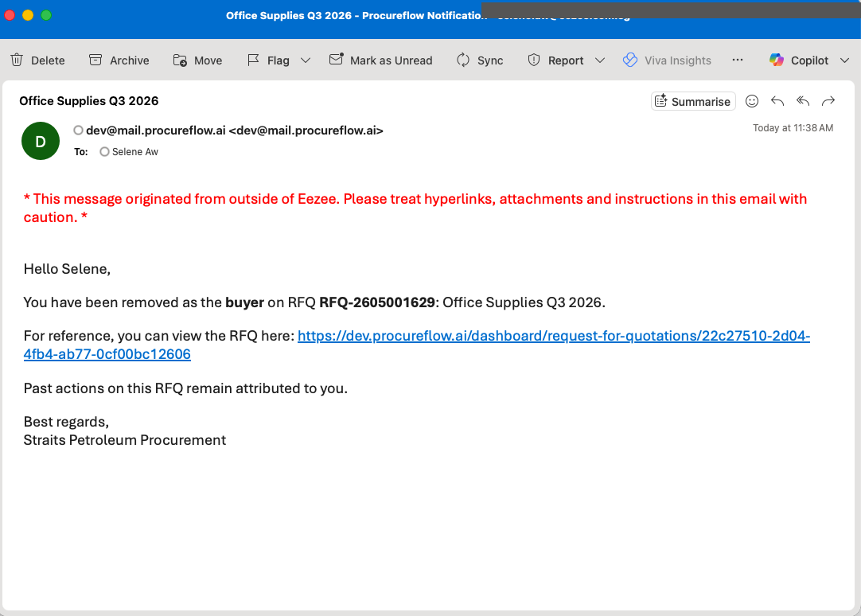Click the yellow minimize window button
The width and height of the screenshot is (861, 616).
click(28, 15)
